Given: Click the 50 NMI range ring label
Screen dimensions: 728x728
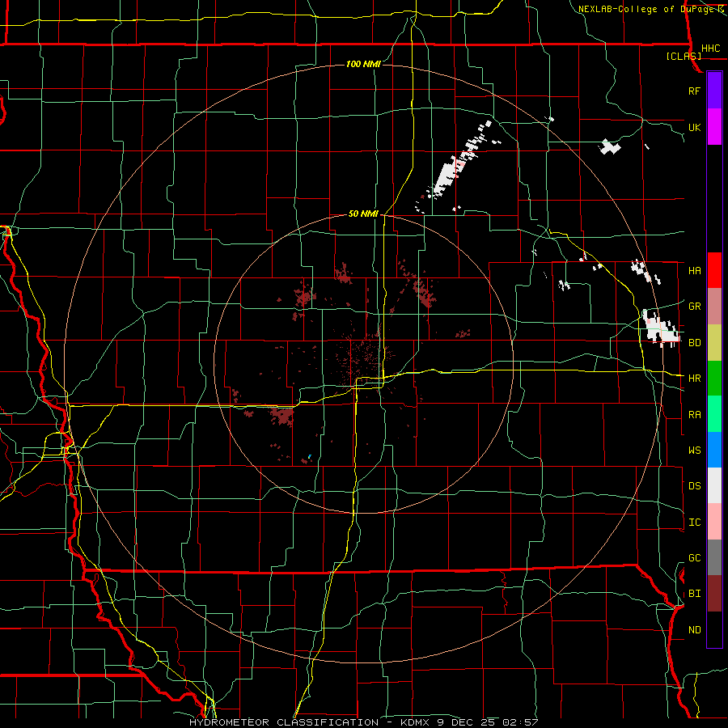Looking at the screenshot, I should [363, 214].
